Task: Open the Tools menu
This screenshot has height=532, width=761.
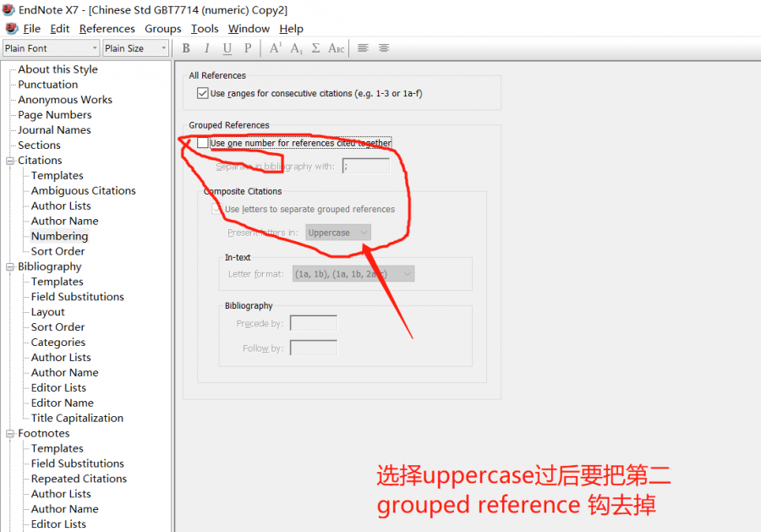Action: click(205, 29)
